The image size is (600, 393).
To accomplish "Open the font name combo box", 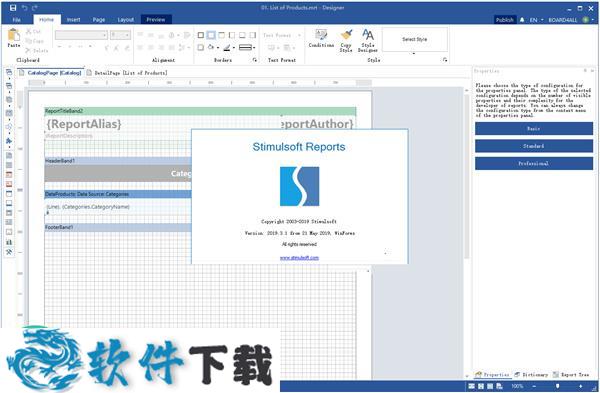I will tap(81, 35).
